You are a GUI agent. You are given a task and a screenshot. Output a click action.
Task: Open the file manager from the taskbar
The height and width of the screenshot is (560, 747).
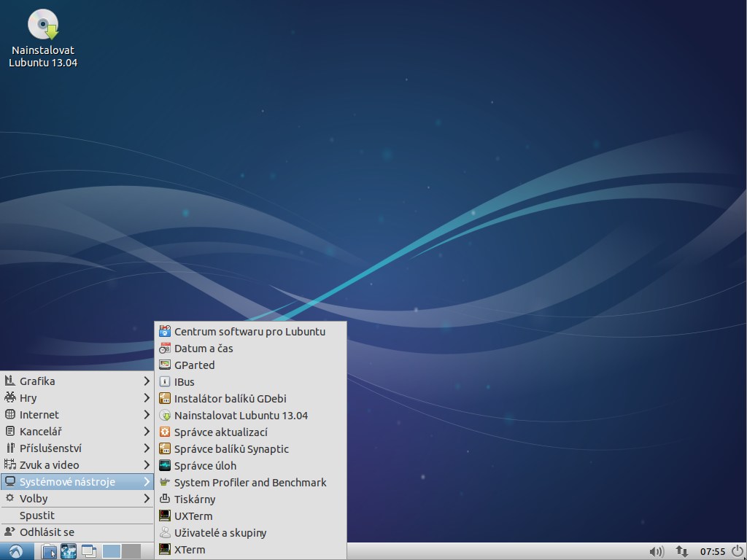49,551
